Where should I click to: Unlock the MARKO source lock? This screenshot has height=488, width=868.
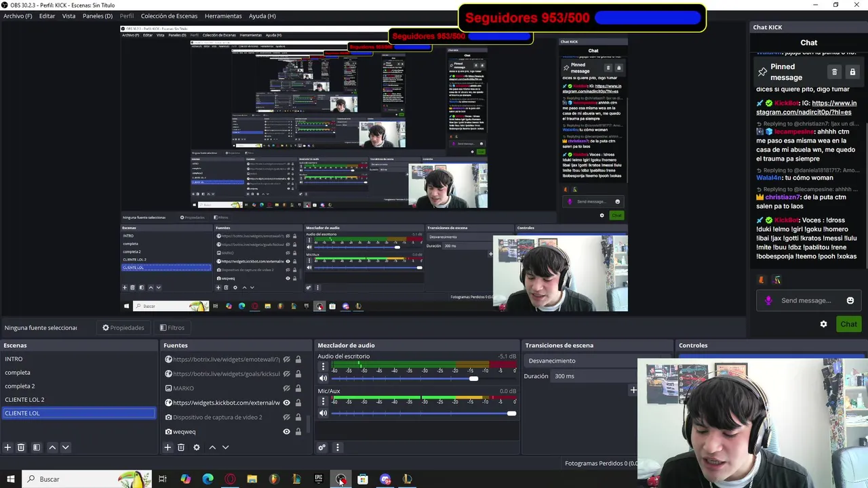pos(298,388)
